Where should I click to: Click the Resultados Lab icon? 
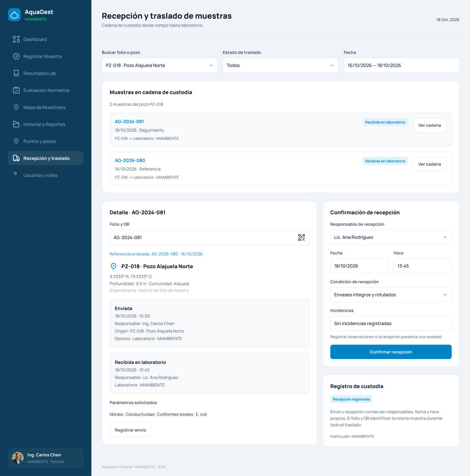[16, 73]
